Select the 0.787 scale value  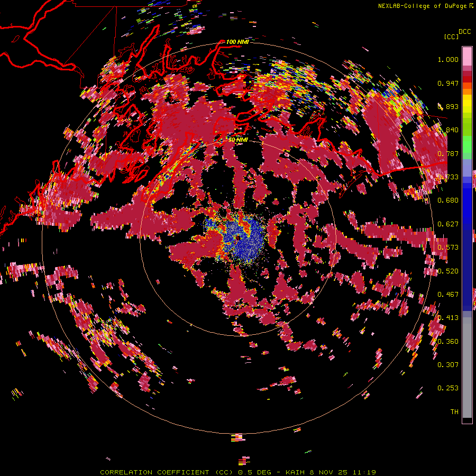coord(448,153)
